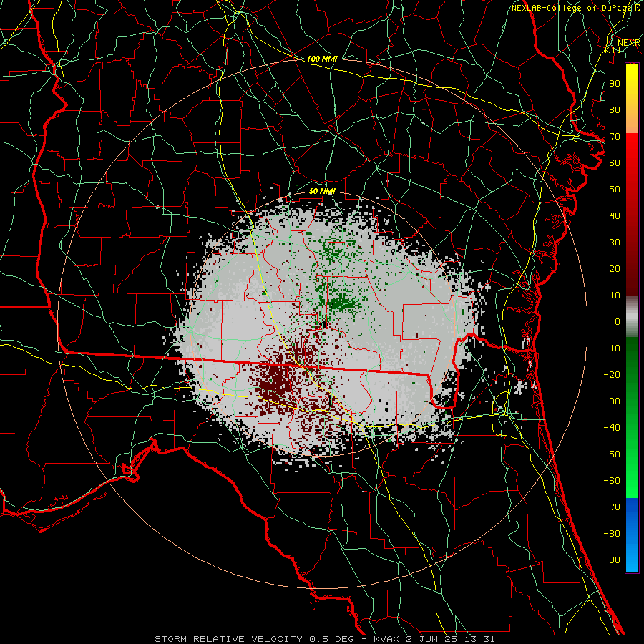The height and width of the screenshot is (644, 644).
Task: Click the gray zero-velocity segment of color bar
Action: pyautogui.click(x=632, y=317)
